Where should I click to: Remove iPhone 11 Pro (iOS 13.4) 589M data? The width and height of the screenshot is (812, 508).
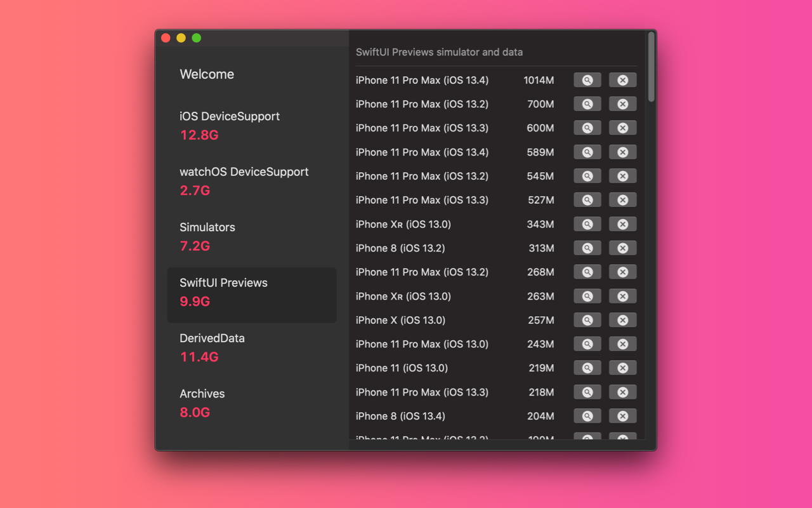coord(622,152)
